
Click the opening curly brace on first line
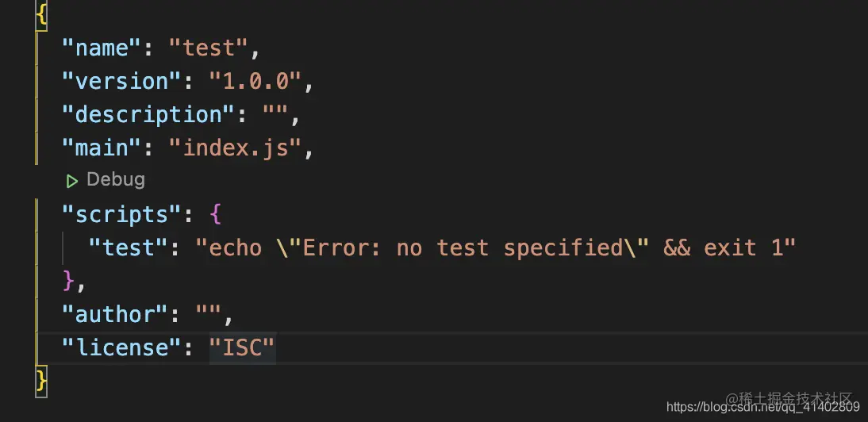(x=41, y=16)
